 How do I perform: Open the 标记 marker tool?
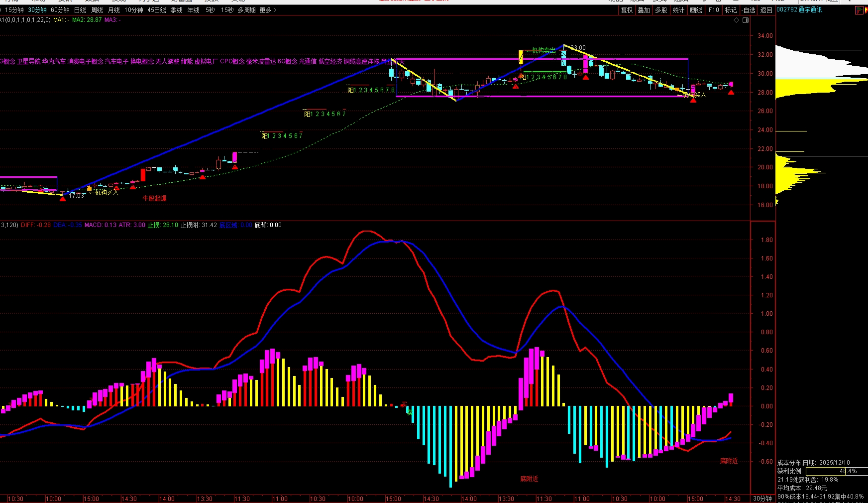(x=731, y=10)
